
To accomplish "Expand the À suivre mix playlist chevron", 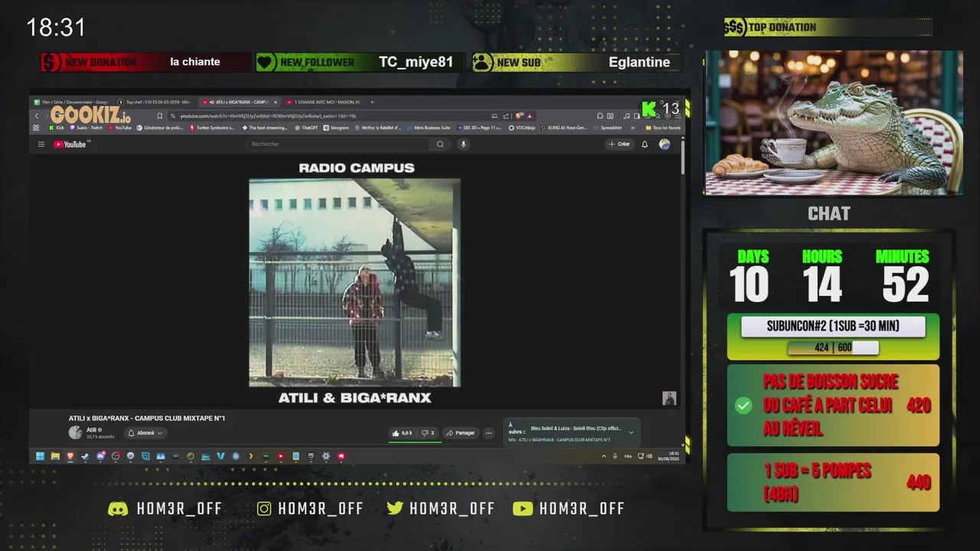I will point(631,432).
